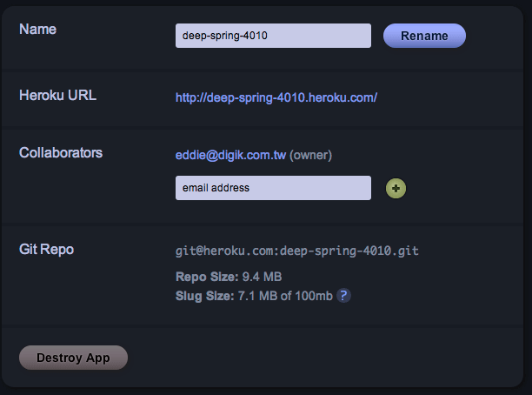Click the Name label

pos(37,29)
